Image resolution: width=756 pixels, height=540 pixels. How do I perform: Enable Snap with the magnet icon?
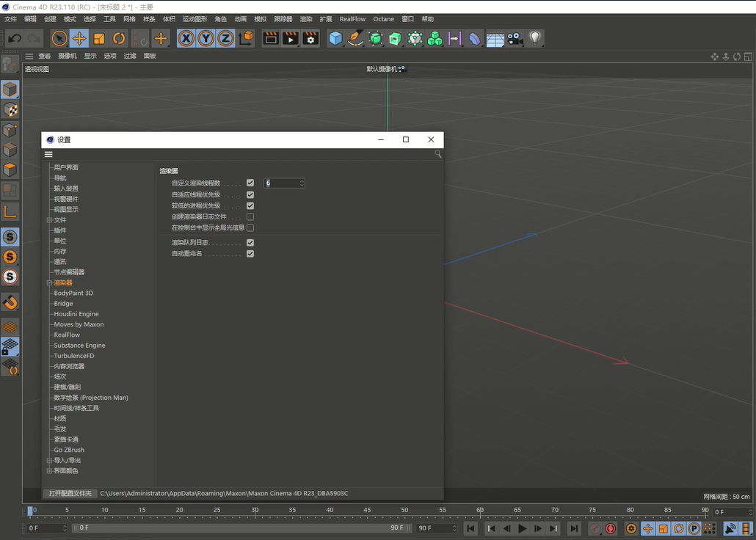pos(10,302)
